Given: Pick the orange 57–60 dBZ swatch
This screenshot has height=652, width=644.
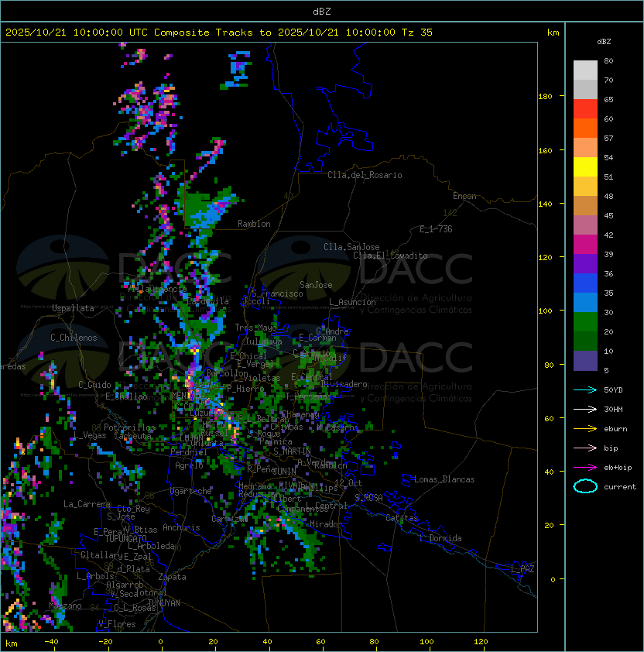Looking at the screenshot, I should 585,128.
